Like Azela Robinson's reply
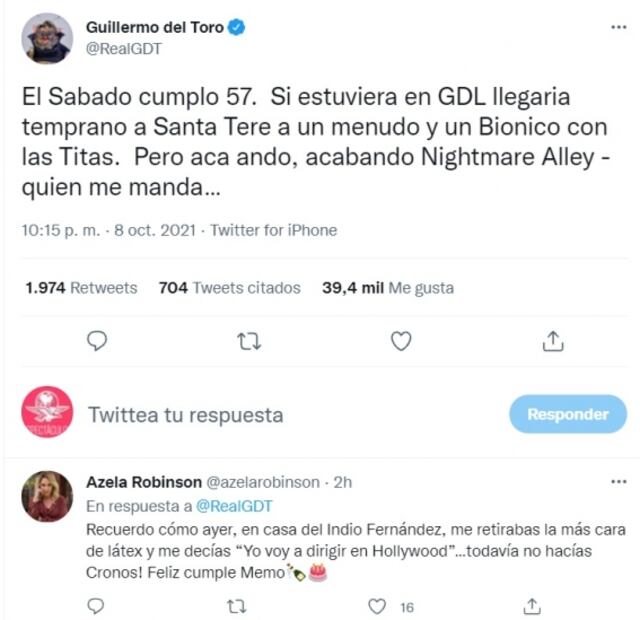The image size is (640, 620). (x=378, y=605)
